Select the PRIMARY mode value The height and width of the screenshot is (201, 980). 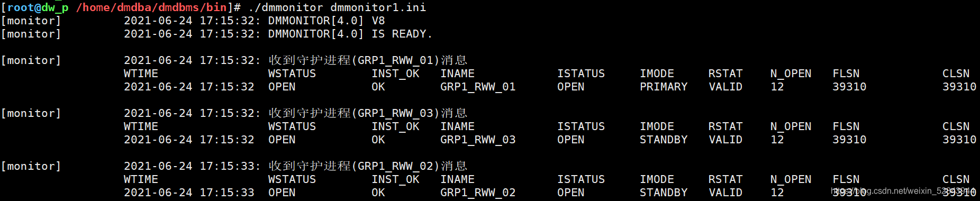[x=664, y=87]
